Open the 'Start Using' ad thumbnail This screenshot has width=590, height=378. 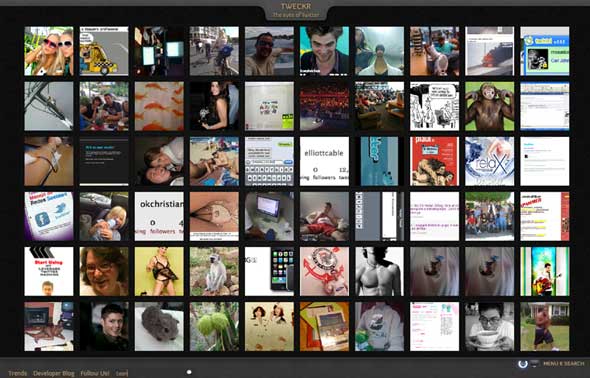coord(49,272)
